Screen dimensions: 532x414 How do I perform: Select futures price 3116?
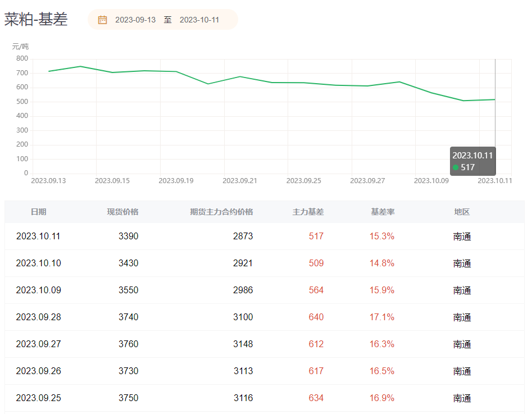point(243,398)
